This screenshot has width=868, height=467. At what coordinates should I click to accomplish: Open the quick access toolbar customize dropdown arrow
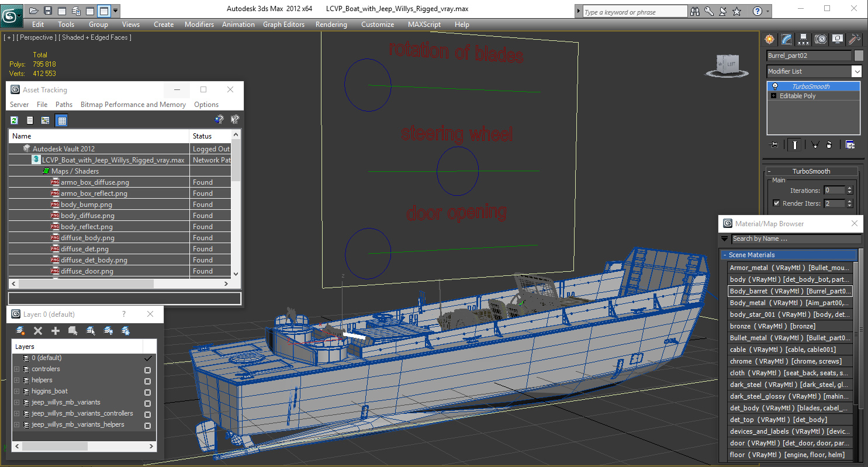pos(115,11)
